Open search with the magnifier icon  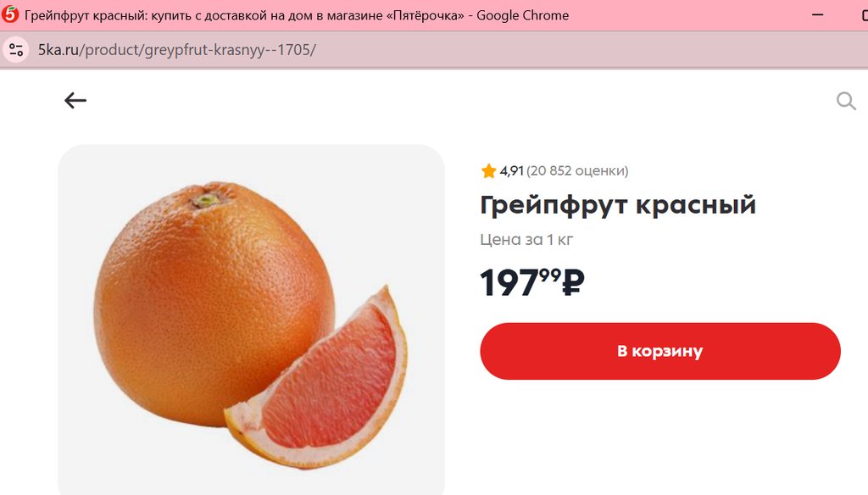tap(846, 101)
